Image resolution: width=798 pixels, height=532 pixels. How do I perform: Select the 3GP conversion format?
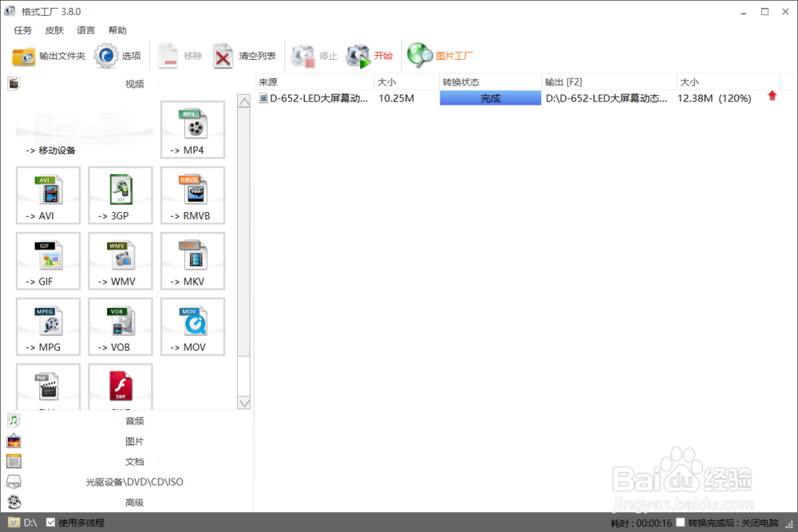(120, 195)
